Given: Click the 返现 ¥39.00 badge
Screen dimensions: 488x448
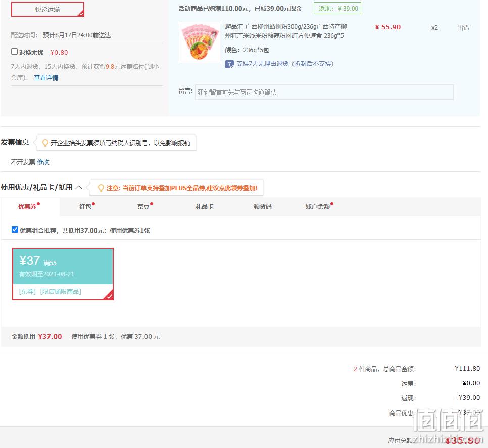Looking at the screenshot, I should point(337,9).
